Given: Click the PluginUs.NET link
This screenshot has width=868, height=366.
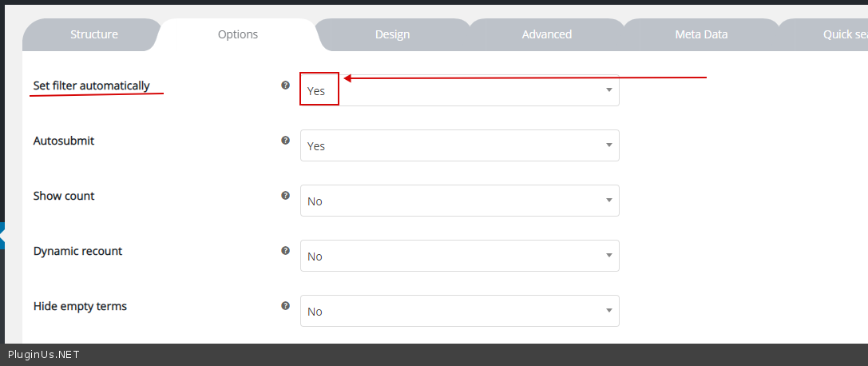Looking at the screenshot, I should tap(44, 355).
